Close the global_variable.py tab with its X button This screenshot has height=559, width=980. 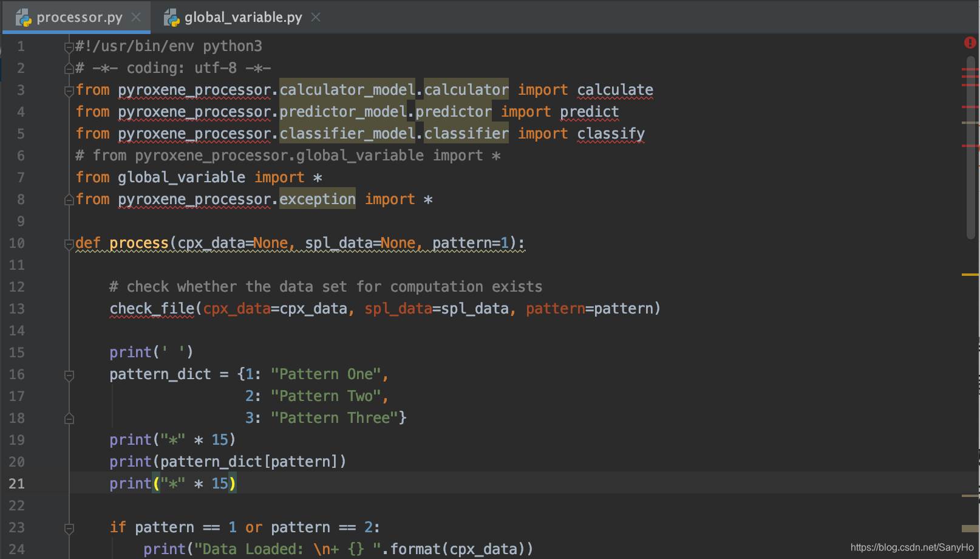coord(315,17)
